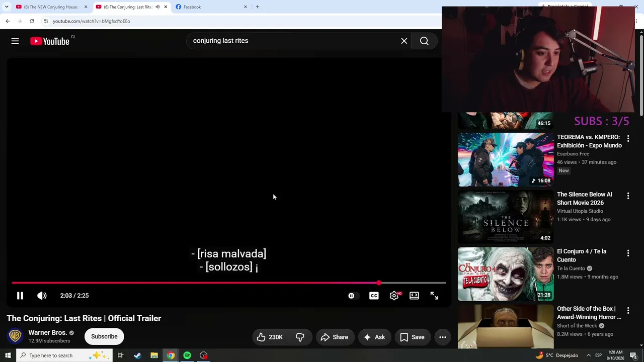Switch the player to theater mode
This screenshot has height=362, width=644.
[414, 296]
